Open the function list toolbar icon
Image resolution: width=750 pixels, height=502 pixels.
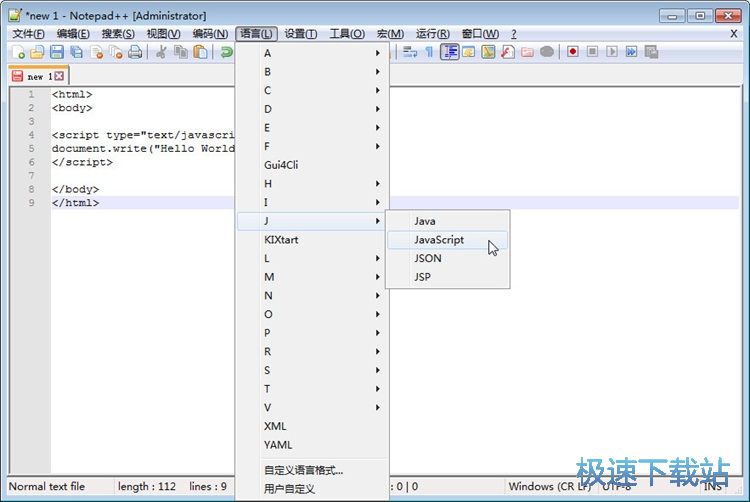(x=508, y=52)
